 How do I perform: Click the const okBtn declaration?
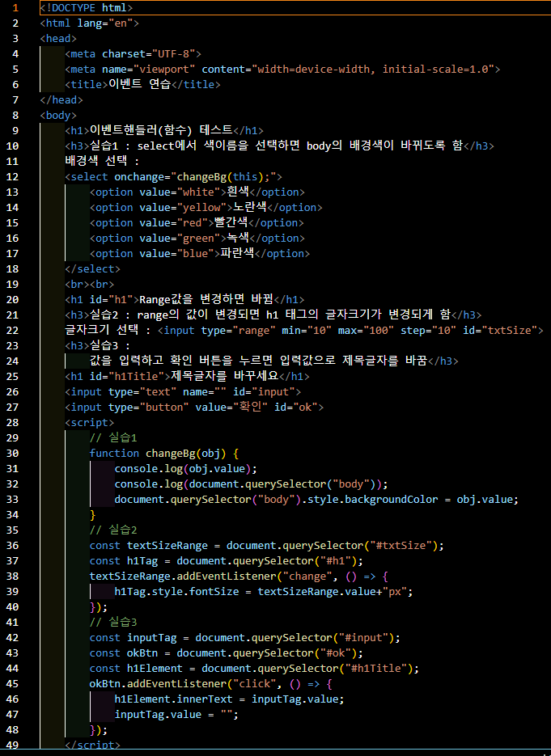[x=227, y=653]
